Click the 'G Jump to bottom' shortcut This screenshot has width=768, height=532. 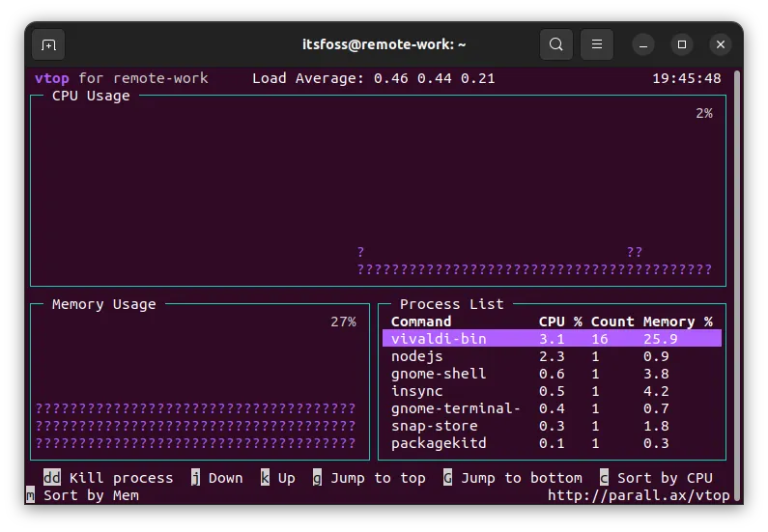pos(513,478)
